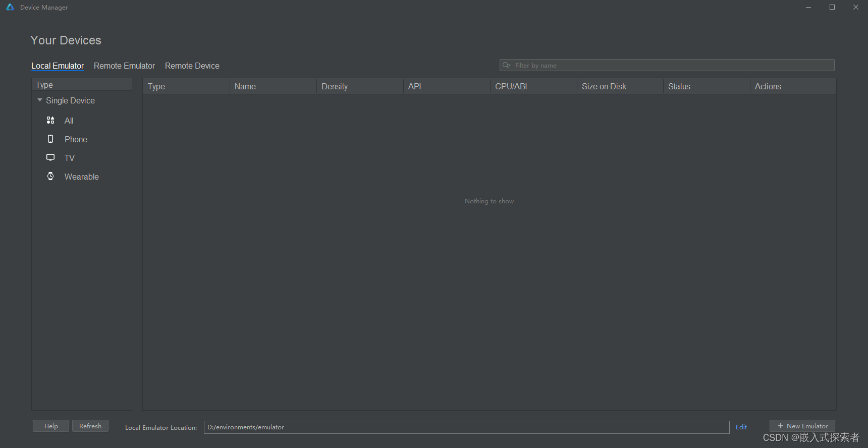Open the Help button
Viewport: 868px width, 448px height.
point(51,426)
